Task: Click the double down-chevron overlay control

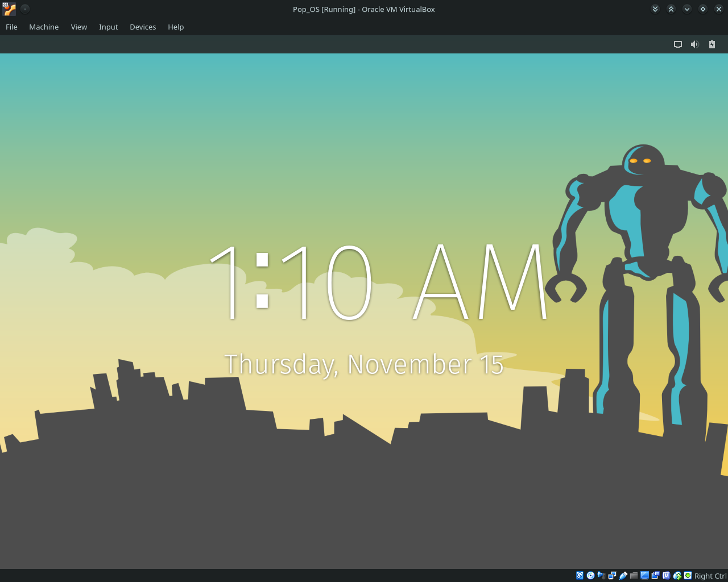Action: tap(655, 9)
